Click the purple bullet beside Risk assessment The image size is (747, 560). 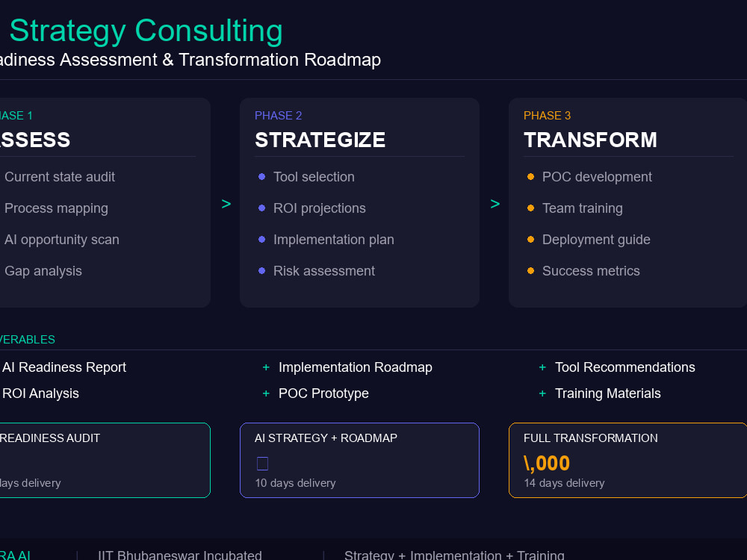[261, 271]
